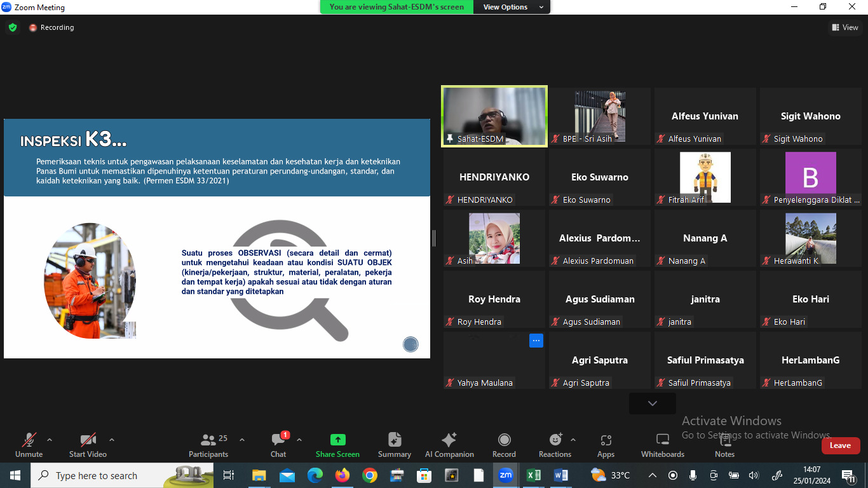
Task: Expand participants options chevron
Action: coord(241,440)
